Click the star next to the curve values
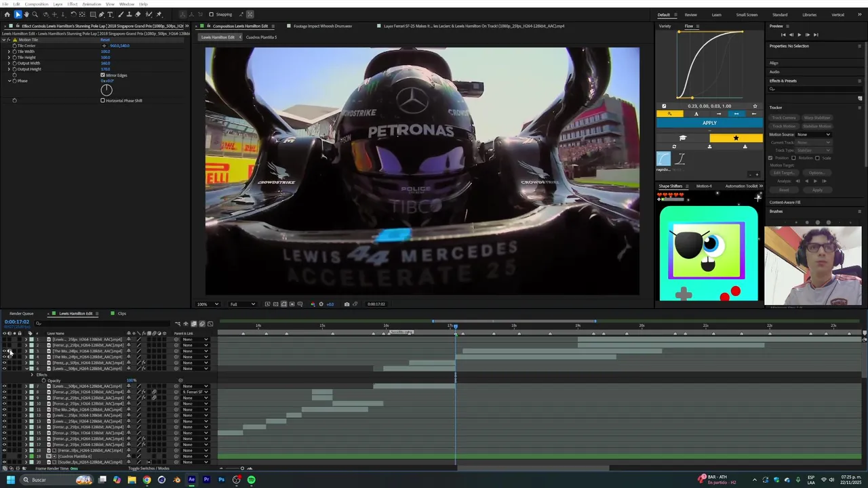868x488 pixels. pyautogui.click(x=755, y=106)
